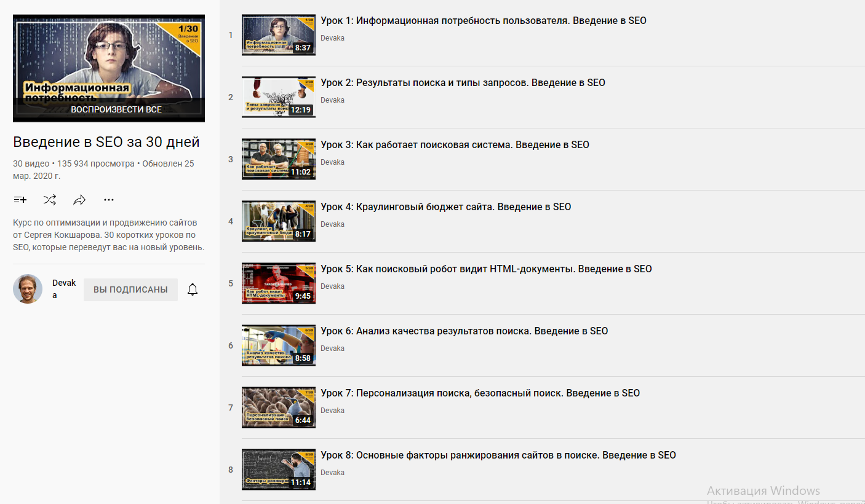Screen dimensions: 865x504
Task: Open Урок 7: Персонализация поиска title
Action: (x=480, y=393)
